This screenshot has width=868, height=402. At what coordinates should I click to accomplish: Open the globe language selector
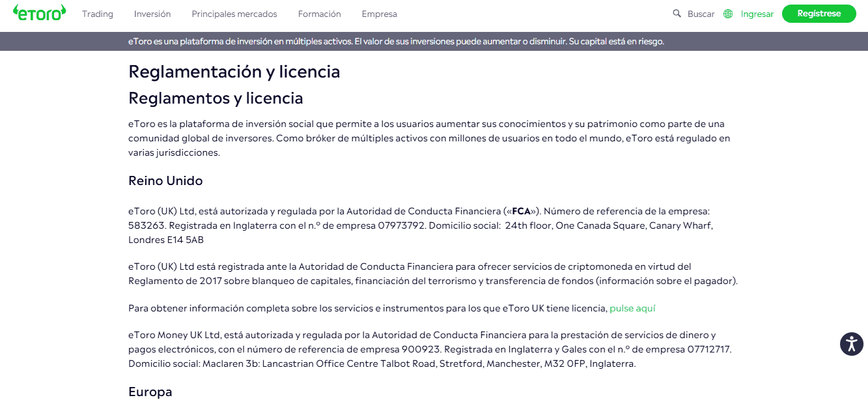coord(728,14)
